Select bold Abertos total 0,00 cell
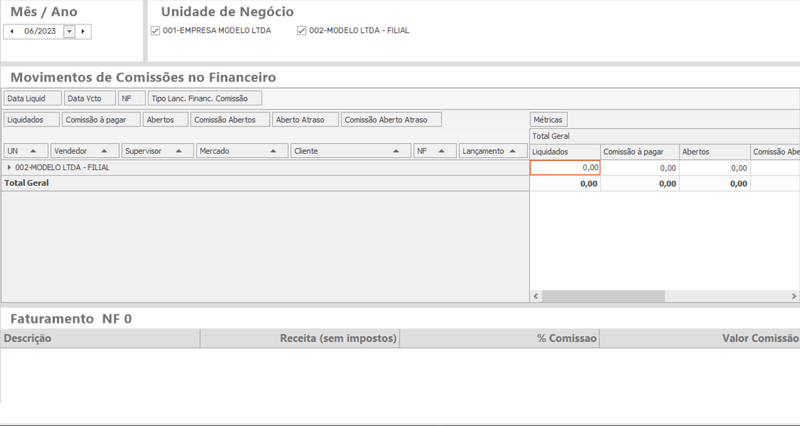The image size is (800, 426). point(715,184)
